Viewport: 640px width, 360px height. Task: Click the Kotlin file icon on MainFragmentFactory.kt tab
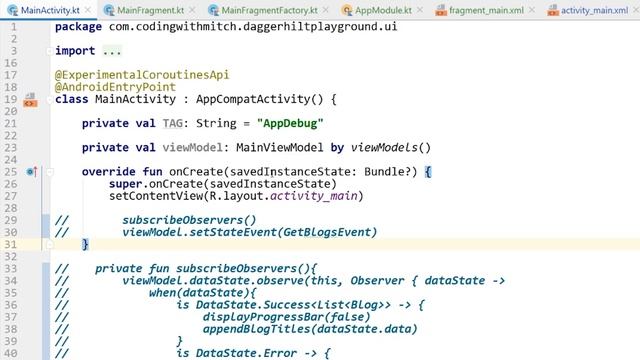pos(213,10)
